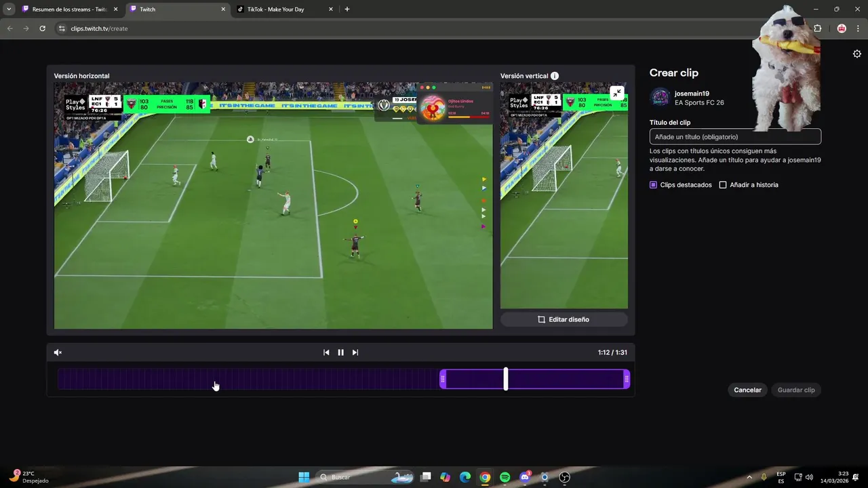Open the Windows Start menu

point(304,477)
